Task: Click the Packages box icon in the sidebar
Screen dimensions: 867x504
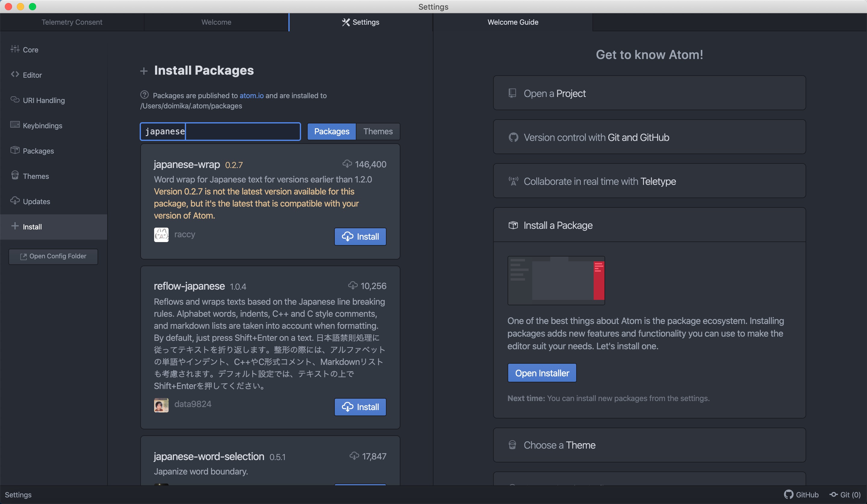Action: pyautogui.click(x=15, y=150)
